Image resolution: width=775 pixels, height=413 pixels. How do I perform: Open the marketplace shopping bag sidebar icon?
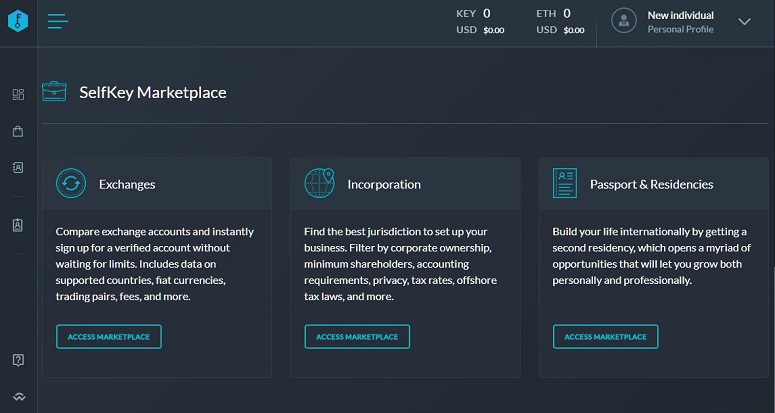coord(18,131)
